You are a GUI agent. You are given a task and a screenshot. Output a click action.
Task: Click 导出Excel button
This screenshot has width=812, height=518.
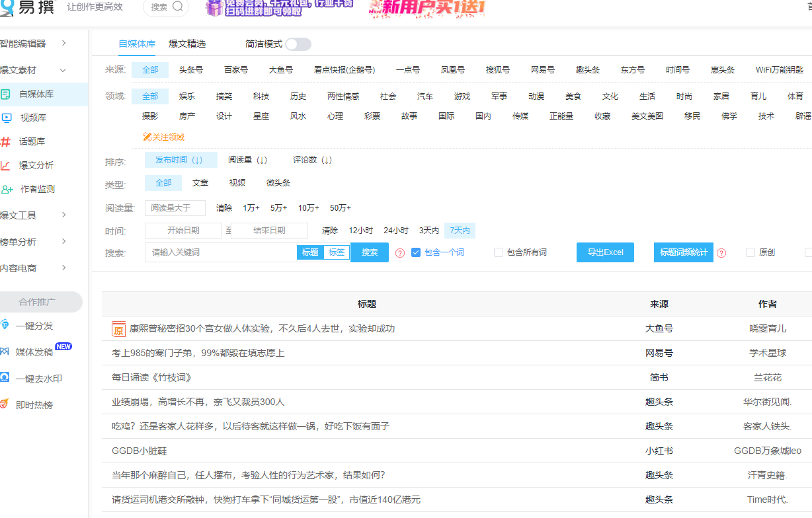(x=605, y=252)
